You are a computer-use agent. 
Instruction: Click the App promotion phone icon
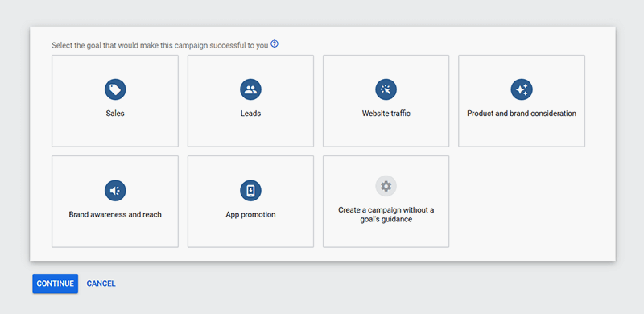[x=250, y=190]
